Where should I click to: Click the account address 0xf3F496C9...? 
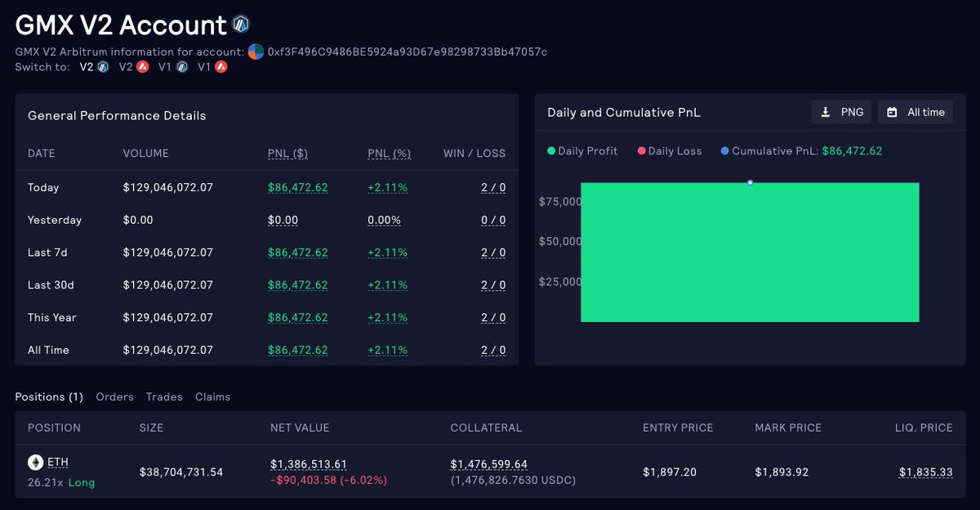408,51
